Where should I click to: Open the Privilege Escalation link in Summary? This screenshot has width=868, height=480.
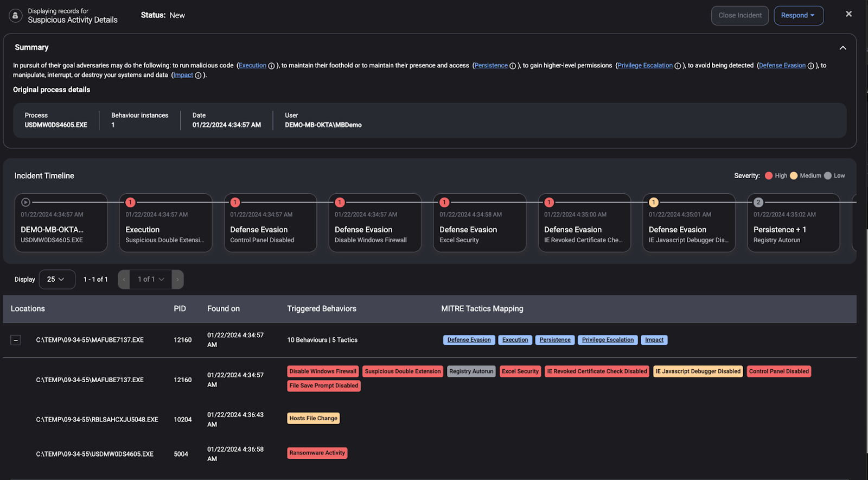coord(645,66)
